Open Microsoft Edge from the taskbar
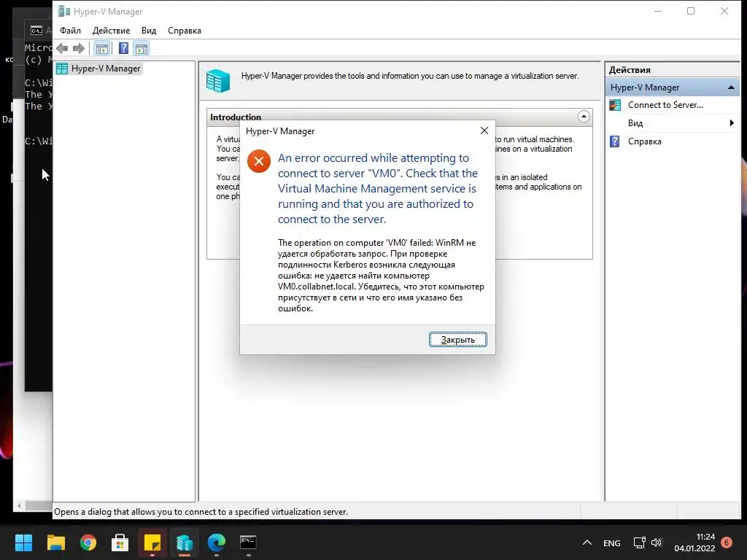 point(216,542)
